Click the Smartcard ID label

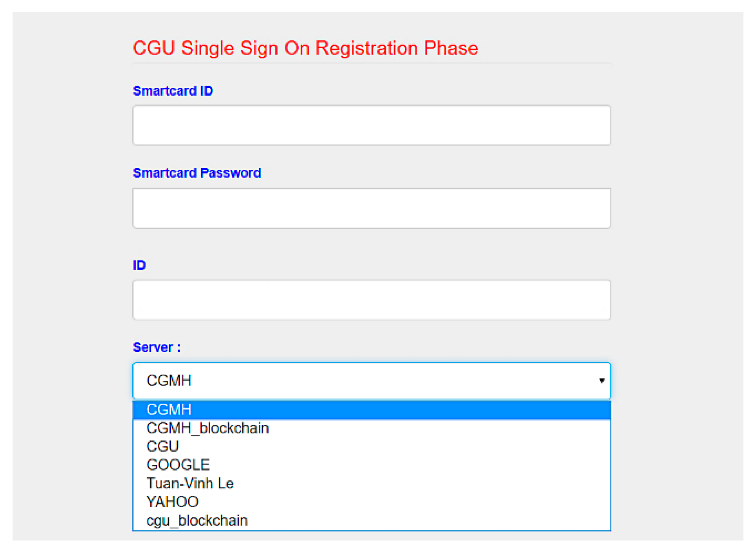(x=173, y=91)
